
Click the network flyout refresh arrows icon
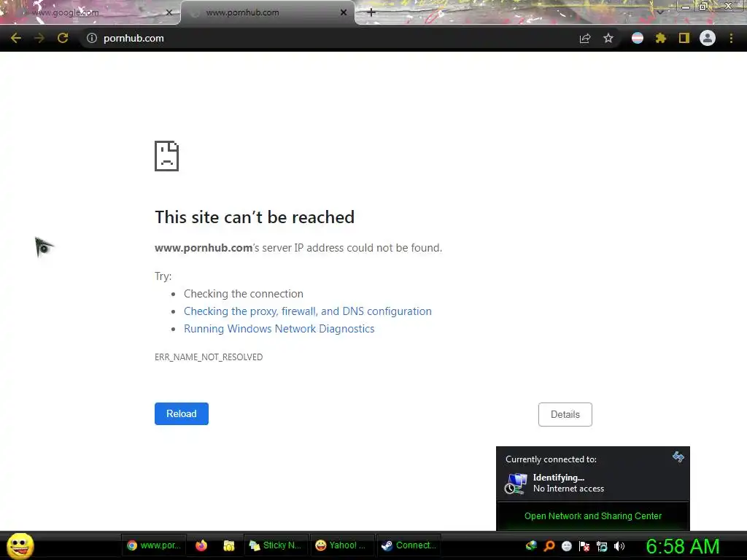point(678,457)
